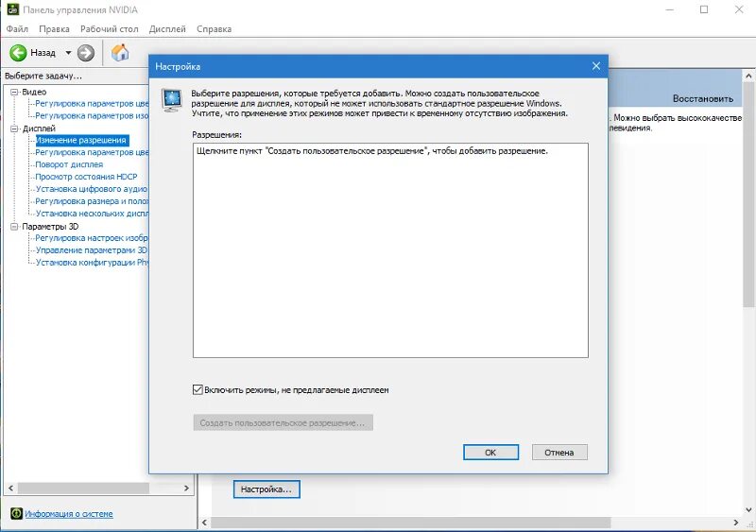Click 'Создать пользовательское разрешение...' button
The height and width of the screenshot is (532, 756).
pyautogui.click(x=283, y=422)
